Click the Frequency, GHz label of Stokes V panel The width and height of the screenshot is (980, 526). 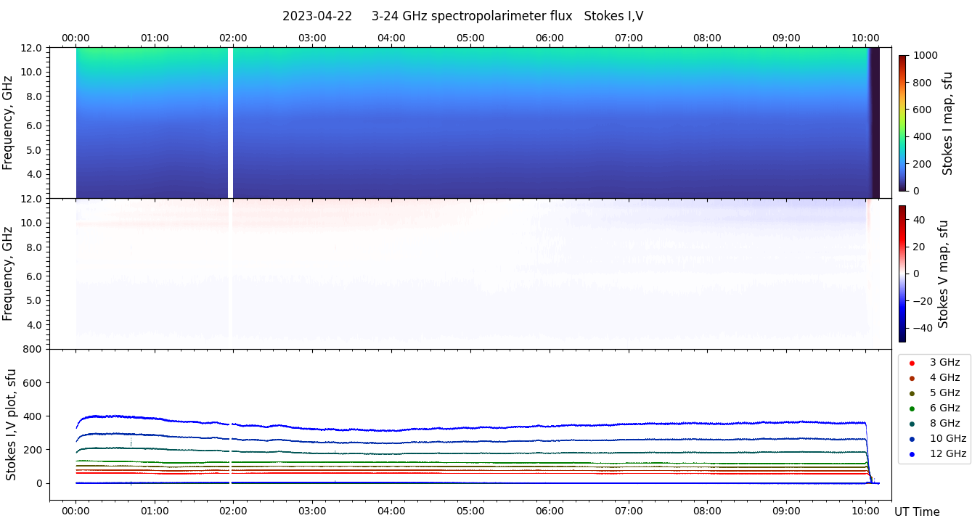click(8, 274)
